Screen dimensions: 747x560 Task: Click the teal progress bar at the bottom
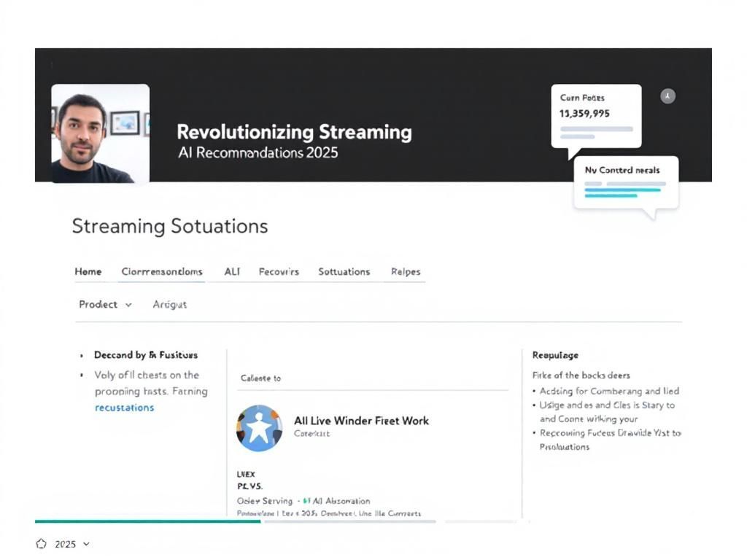point(146,520)
